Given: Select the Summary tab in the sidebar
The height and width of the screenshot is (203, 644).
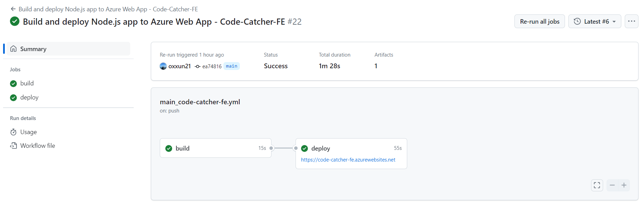Looking at the screenshot, I should (68, 49).
